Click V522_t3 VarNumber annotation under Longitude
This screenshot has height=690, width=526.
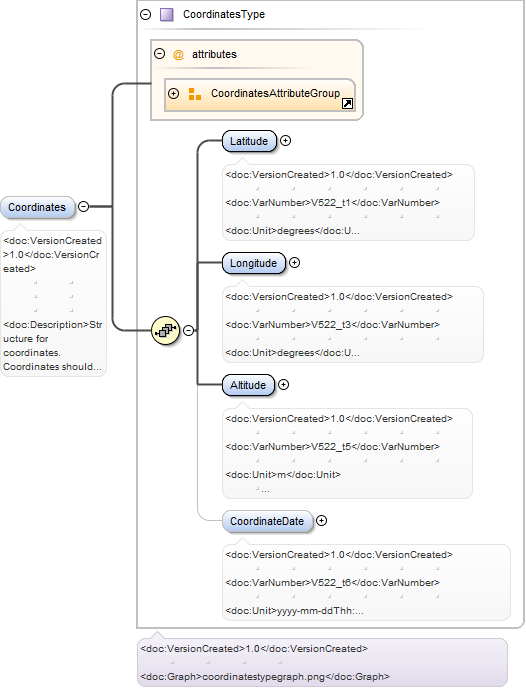[332, 325]
